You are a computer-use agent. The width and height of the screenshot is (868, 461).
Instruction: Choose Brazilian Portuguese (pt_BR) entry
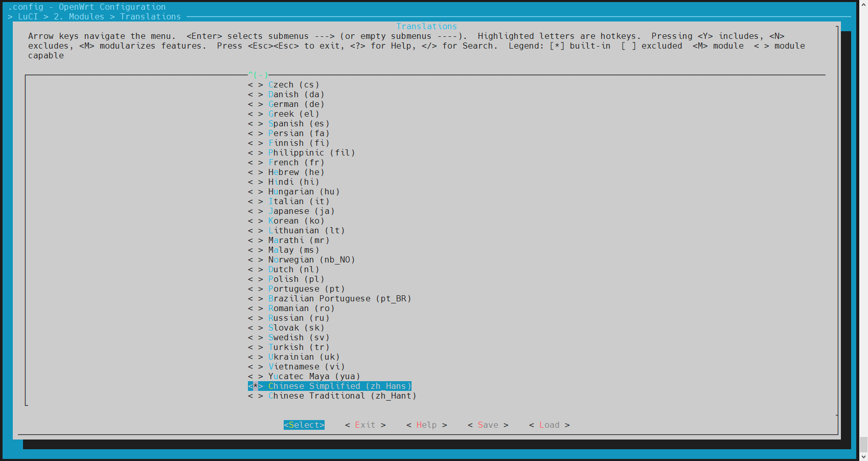(339, 299)
